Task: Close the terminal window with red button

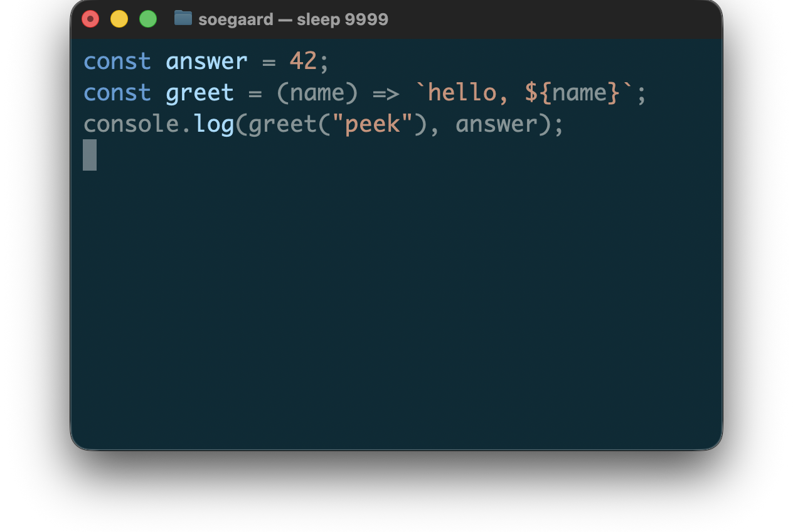Action: (90, 19)
